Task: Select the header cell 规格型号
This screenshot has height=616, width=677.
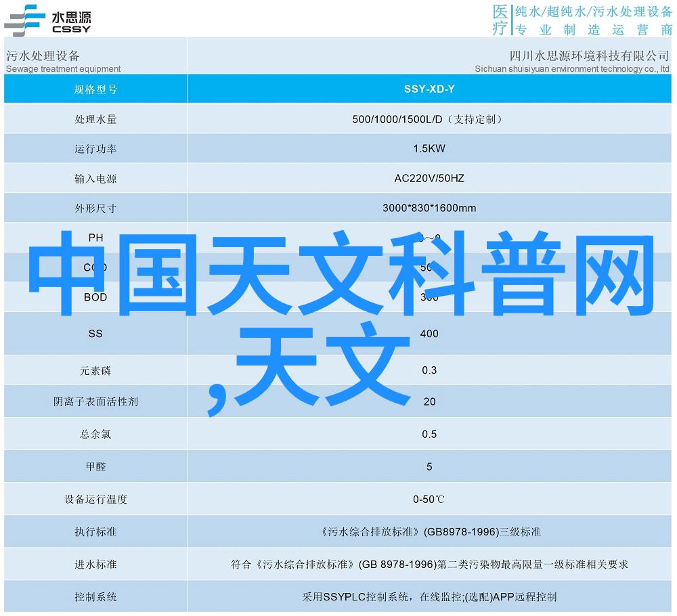Action: tap(95, 89)
